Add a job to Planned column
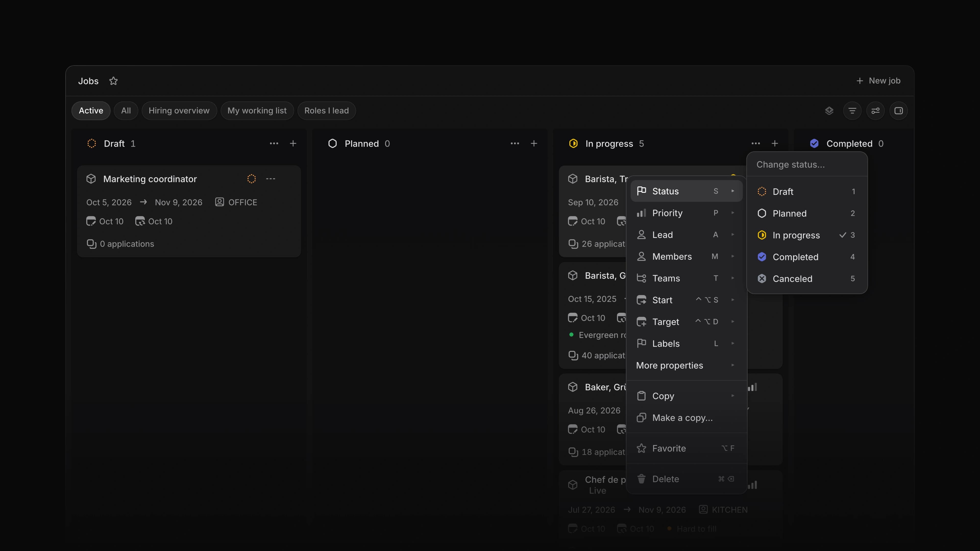This screenshot has height=551, width=980. click(534, 143)
